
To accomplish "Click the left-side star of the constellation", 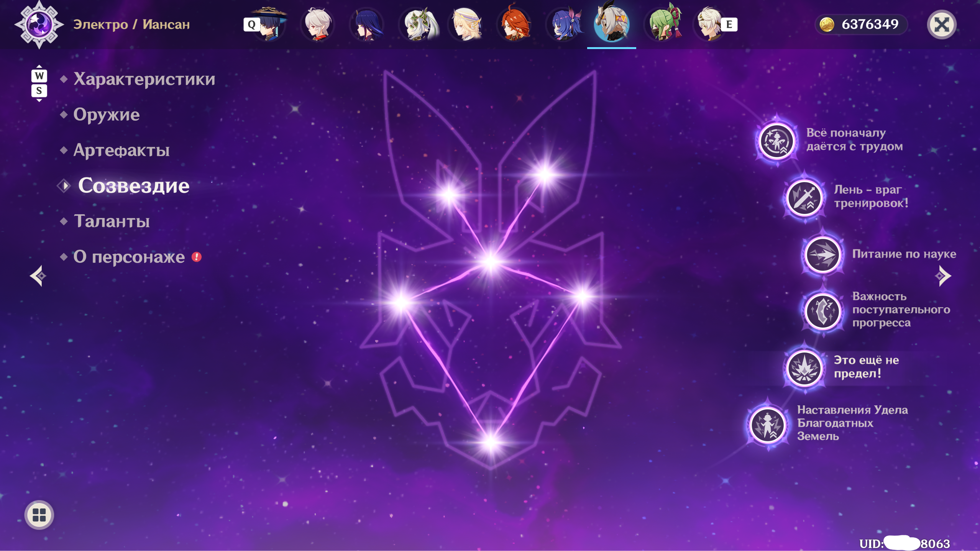I will [401, 303].
